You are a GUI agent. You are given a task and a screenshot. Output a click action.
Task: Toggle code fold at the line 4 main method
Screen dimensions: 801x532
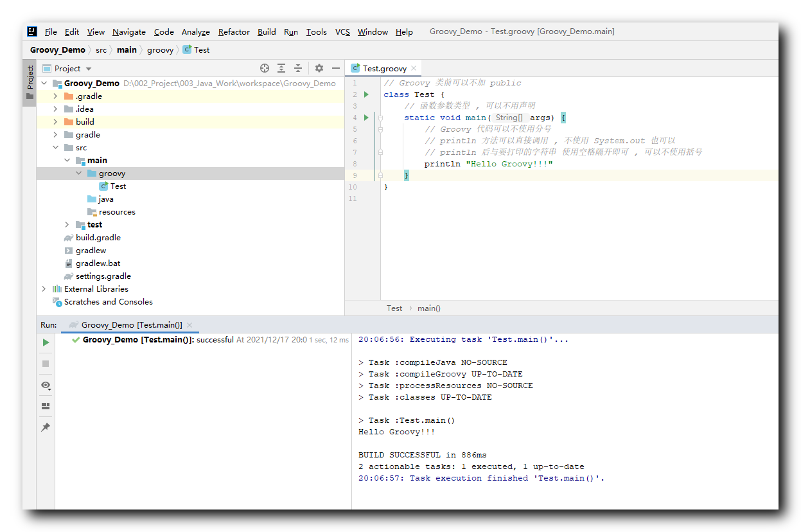[x=380, y=118]
